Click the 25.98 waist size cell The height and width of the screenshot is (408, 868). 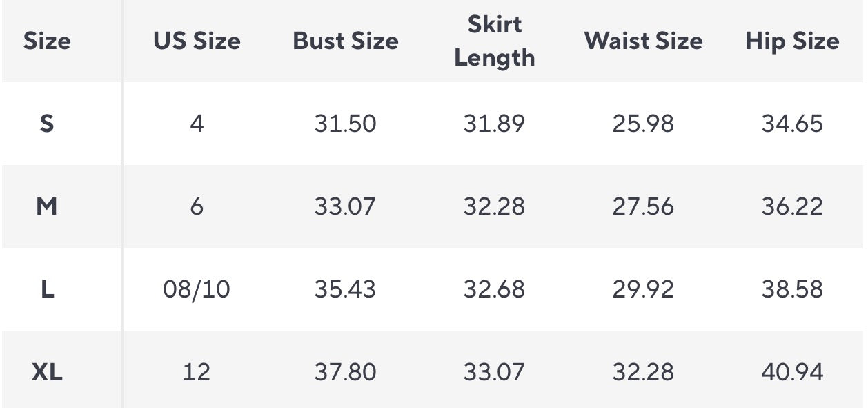pyautogui.click(x=643, y=124)
